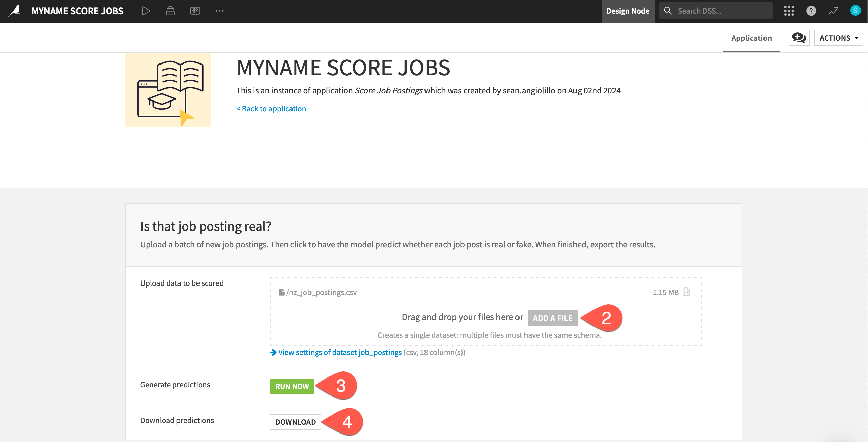Click the green RUN NOW button
This screenshot has height=442, width=868.
(292, 386)
